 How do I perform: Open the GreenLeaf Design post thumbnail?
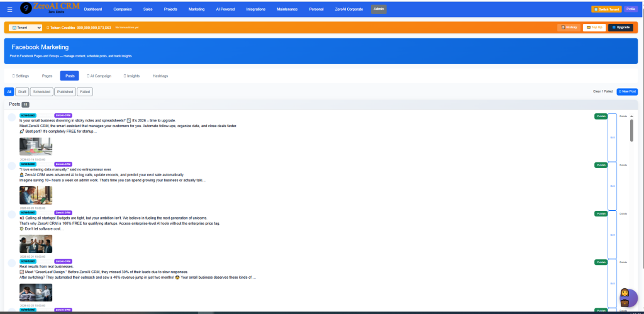coord(36,293)
